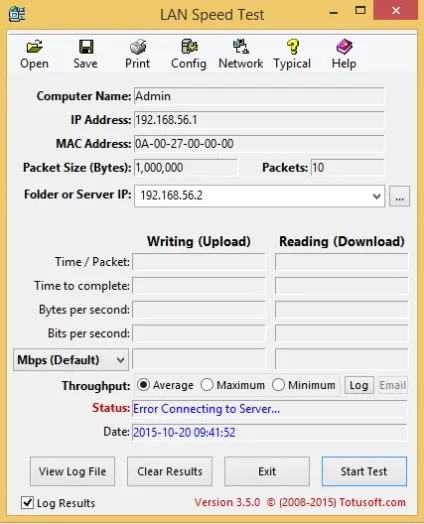424x524 pixels.
Task: Click the Save floppy disk icon
Action: 86,47
